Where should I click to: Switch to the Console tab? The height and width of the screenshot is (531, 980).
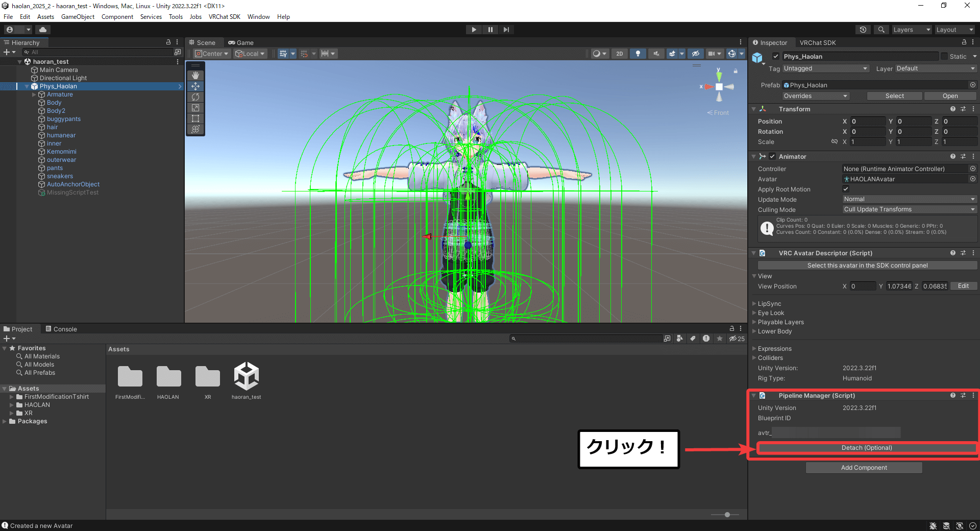[x=62, y=329]
